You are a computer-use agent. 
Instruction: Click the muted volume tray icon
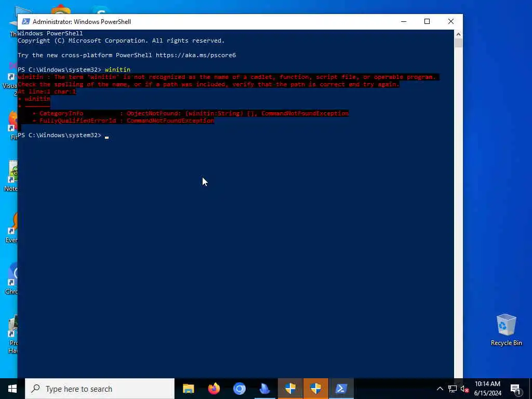coord(464,389)
